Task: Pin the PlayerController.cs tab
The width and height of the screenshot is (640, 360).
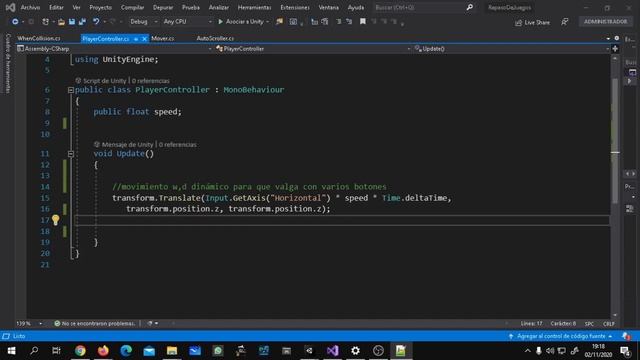Action: point(136,39)
